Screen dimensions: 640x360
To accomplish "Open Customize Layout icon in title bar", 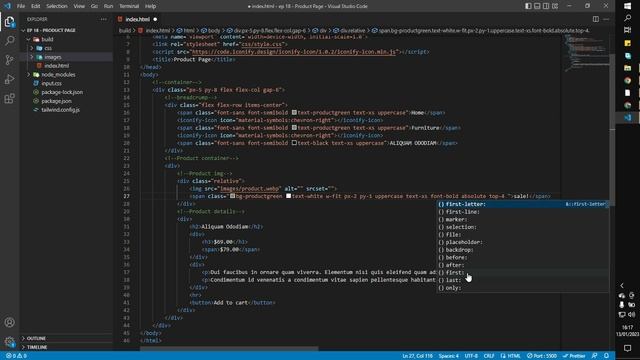I will (555, 6).
